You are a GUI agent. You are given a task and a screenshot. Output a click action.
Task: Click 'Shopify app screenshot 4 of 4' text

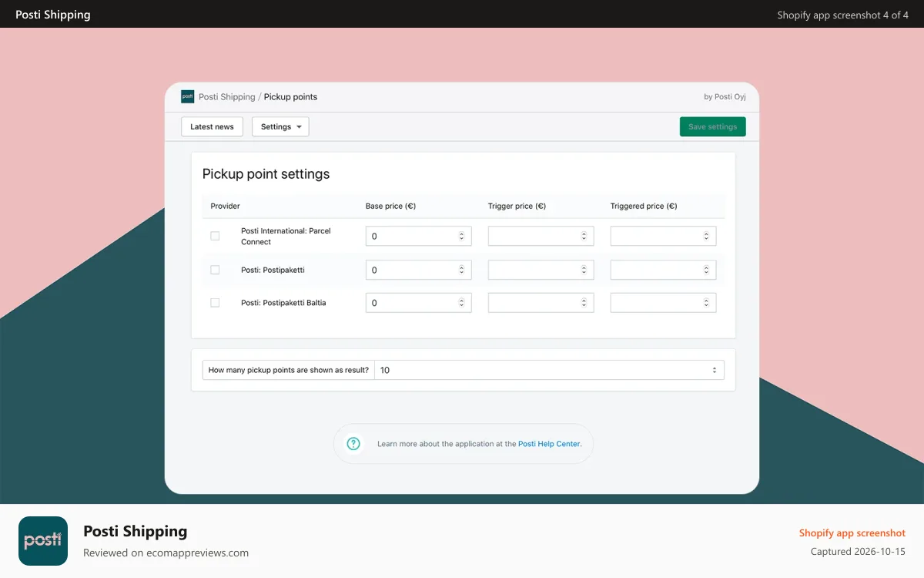point(843,15)
